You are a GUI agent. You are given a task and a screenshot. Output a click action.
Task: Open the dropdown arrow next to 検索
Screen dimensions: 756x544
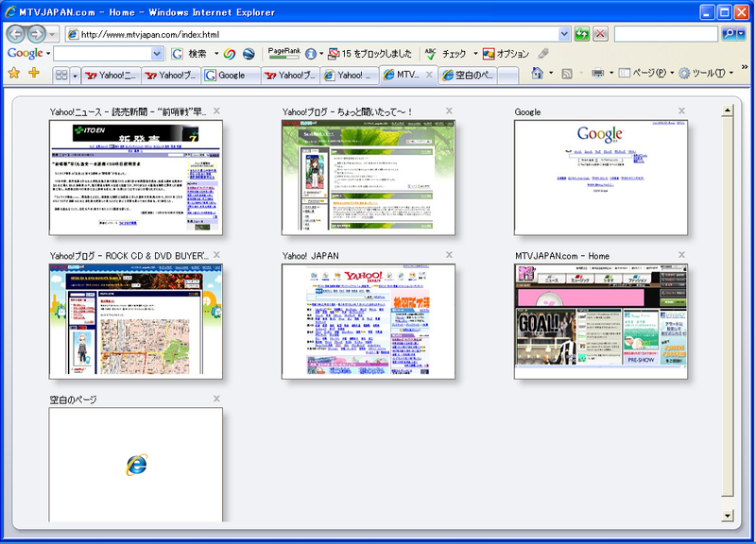[216, 54]
